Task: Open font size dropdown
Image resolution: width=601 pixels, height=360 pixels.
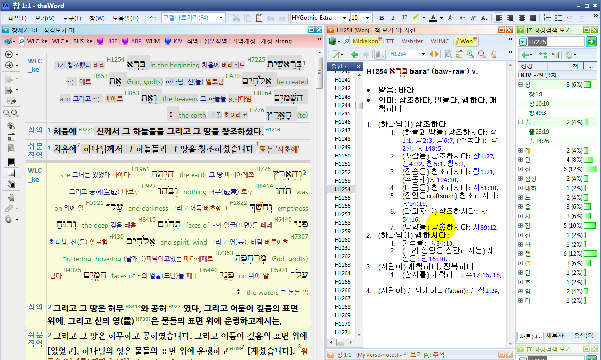Action: pos(368,18)
